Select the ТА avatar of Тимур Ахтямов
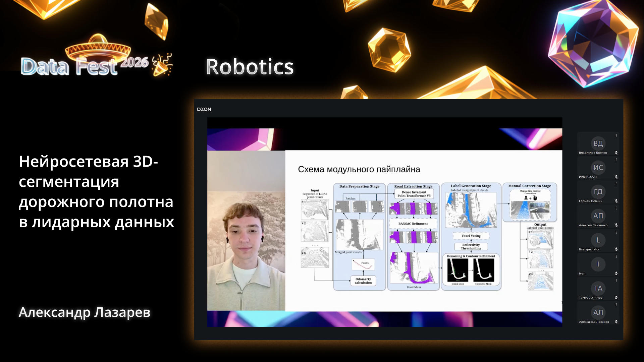Screen dimensions: 644x362 598,288
